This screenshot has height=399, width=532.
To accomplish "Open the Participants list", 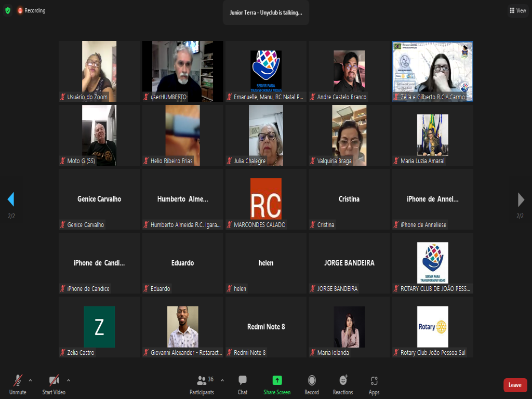I will click(202, 384).
